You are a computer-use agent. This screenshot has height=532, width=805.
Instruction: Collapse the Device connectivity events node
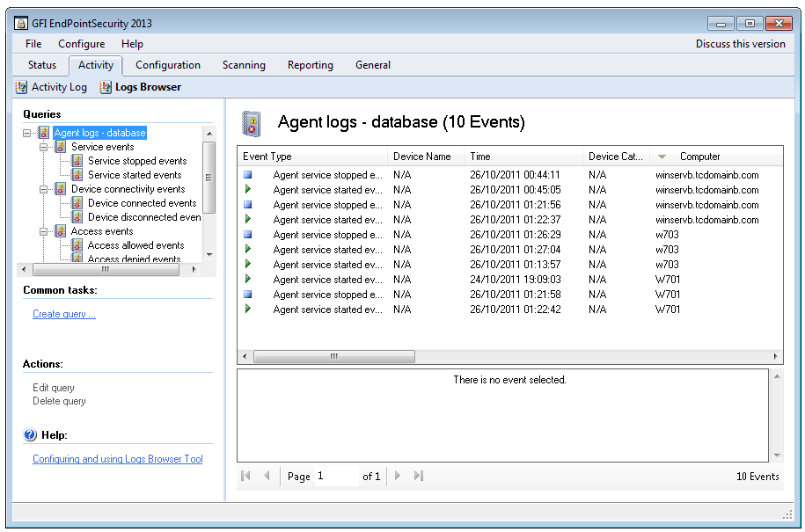point(44,189)
